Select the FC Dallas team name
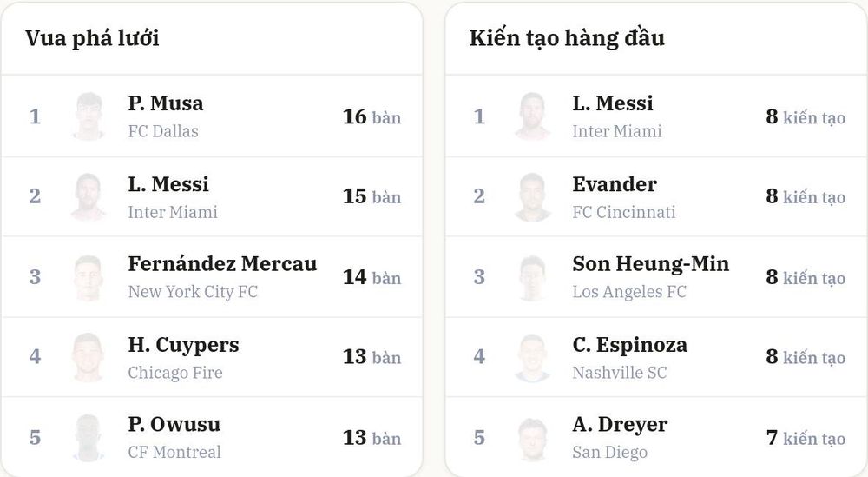This screenshot has width=868, height=477. 163,131
